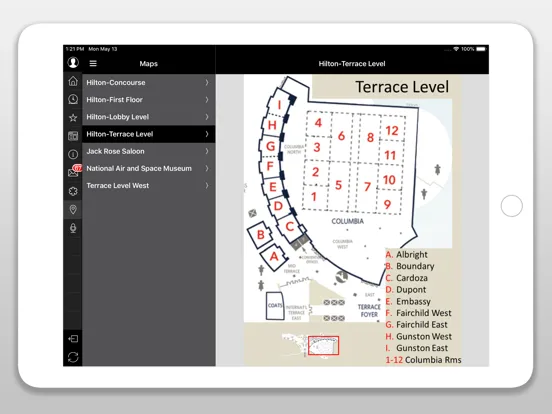Tap Columbia room 12 on map
Image resolution: width=552 pixels, height=414 pixels.
point(392,131)
